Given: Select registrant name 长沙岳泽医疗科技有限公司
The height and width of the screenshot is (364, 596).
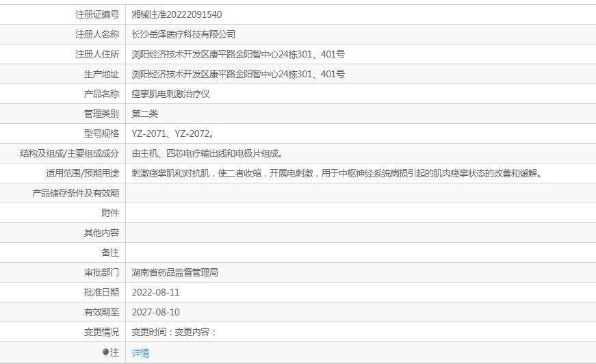Looking at the screenshot, I should pyautogui.click(x=183, y=34).
